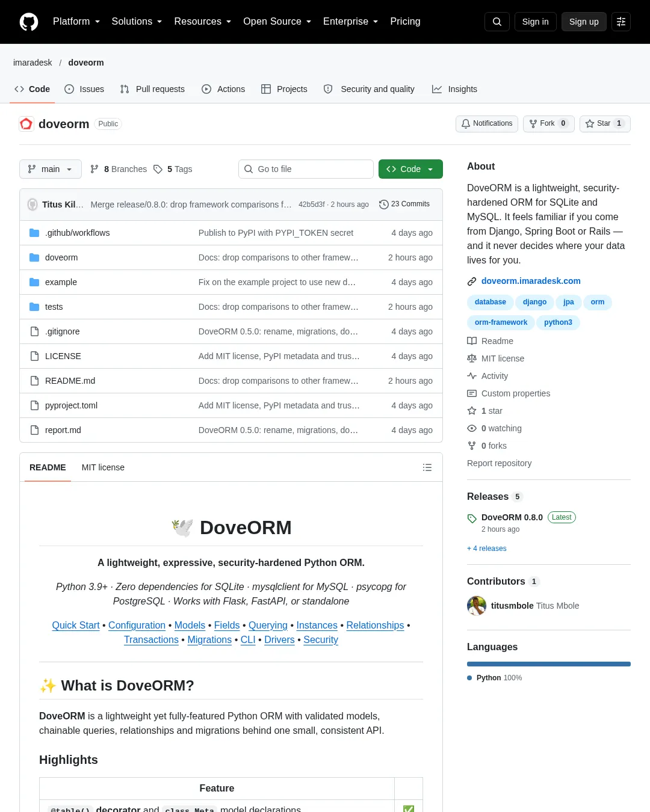Open the search magnifier button
The height and width of the screenshot is (812, 650).
497,22
